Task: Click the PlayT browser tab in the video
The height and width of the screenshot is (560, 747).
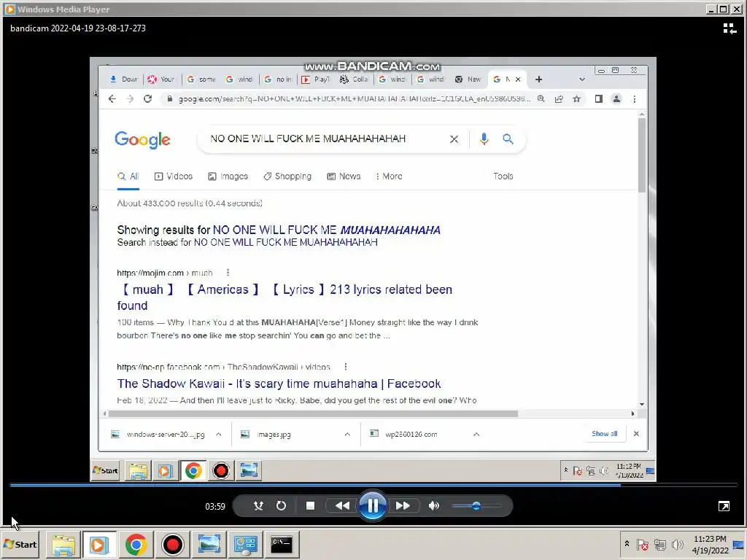Action: (316, 79)
